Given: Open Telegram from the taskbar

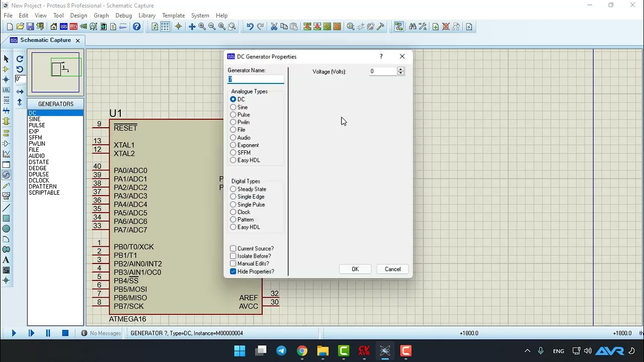Looking at the screenshot, I should click(x=281, y=351).
